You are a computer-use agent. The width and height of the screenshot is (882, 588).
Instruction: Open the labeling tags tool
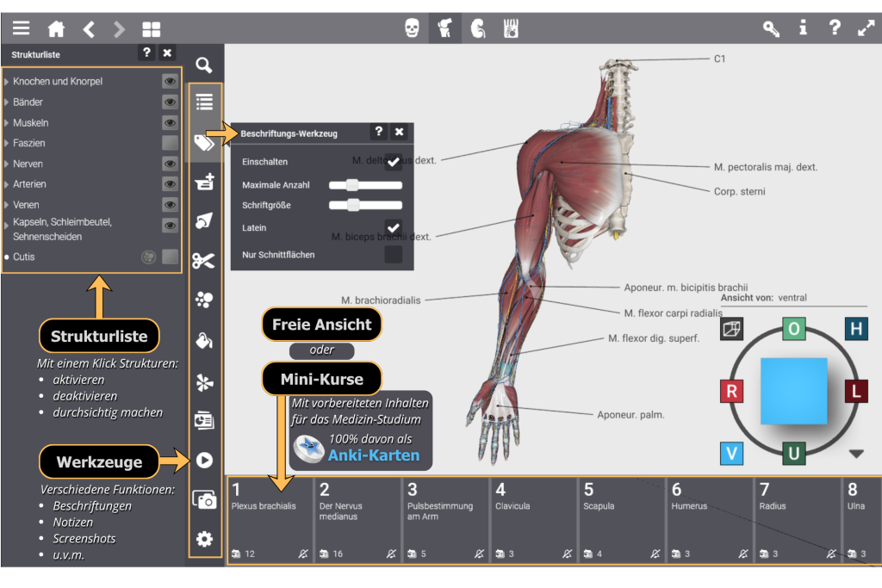tap(204, 142)
